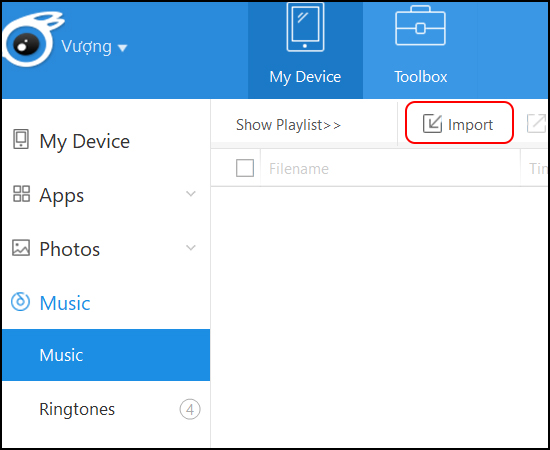Viewport: 550px width, 450px height.
Task: Select the My Device sidebar phone icon
Action: [x=21, y=139]
